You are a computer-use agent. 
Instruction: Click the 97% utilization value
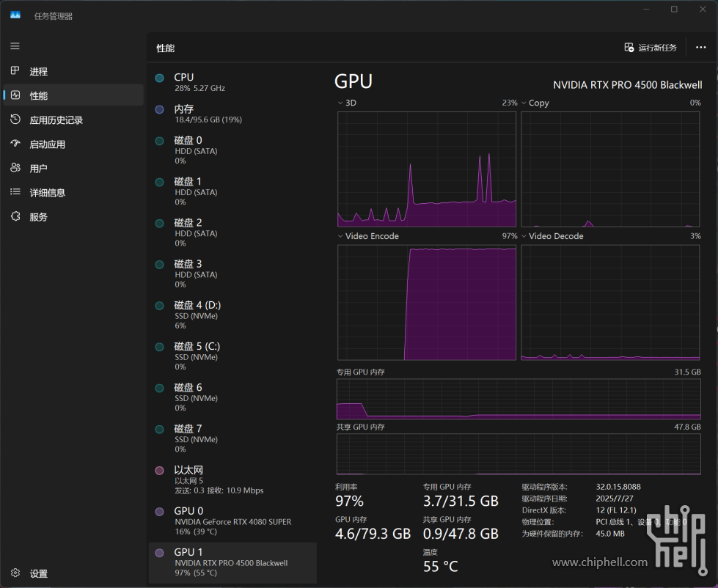pyautogui.click(x=349, y=501)
